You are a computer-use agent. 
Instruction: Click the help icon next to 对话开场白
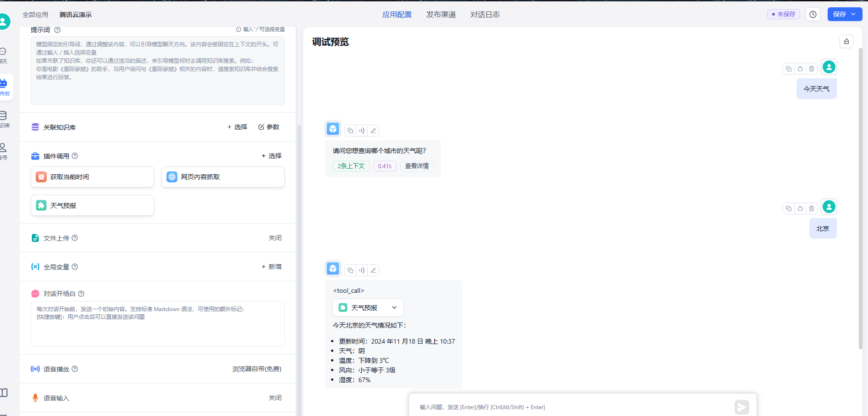click(x=81, y=294)
